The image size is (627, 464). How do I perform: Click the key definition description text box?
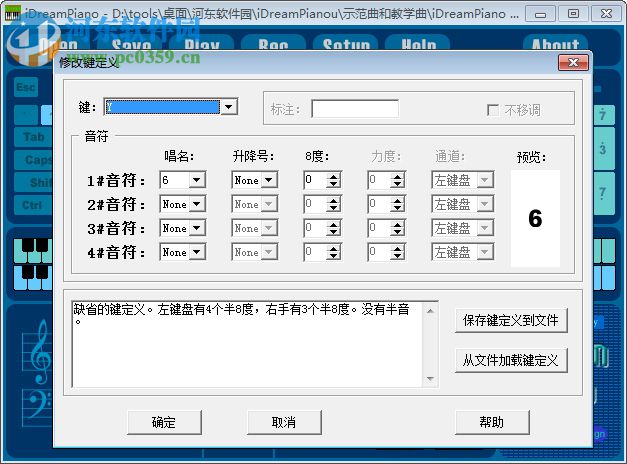pyautogui.click(x=247, y=344)
